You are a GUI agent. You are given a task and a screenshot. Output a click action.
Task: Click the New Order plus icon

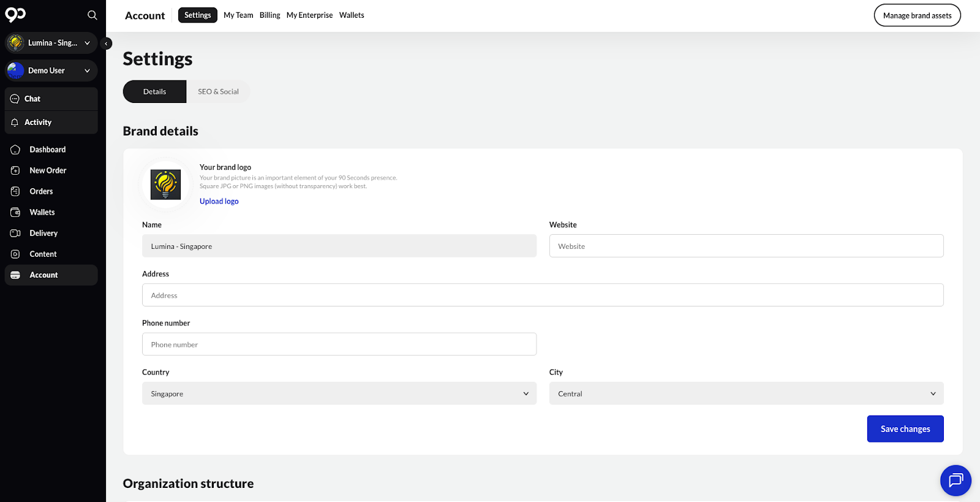[15, 170]
